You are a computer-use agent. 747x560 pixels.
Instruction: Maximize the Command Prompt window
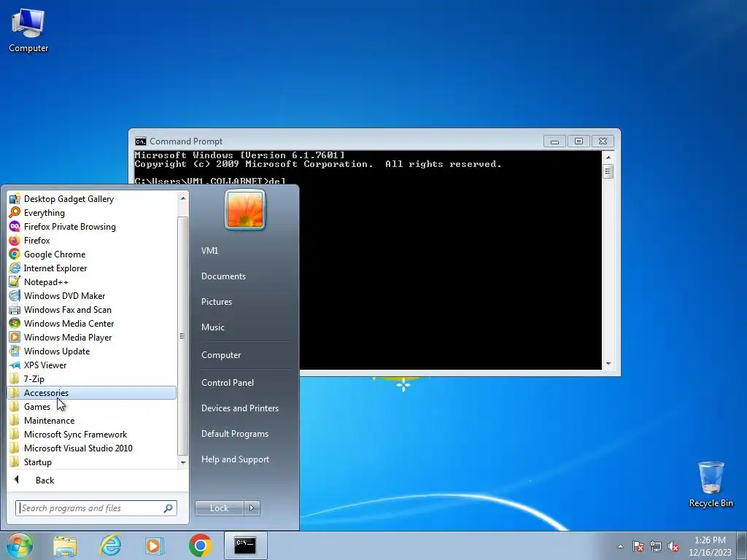(x=578, y=141)
